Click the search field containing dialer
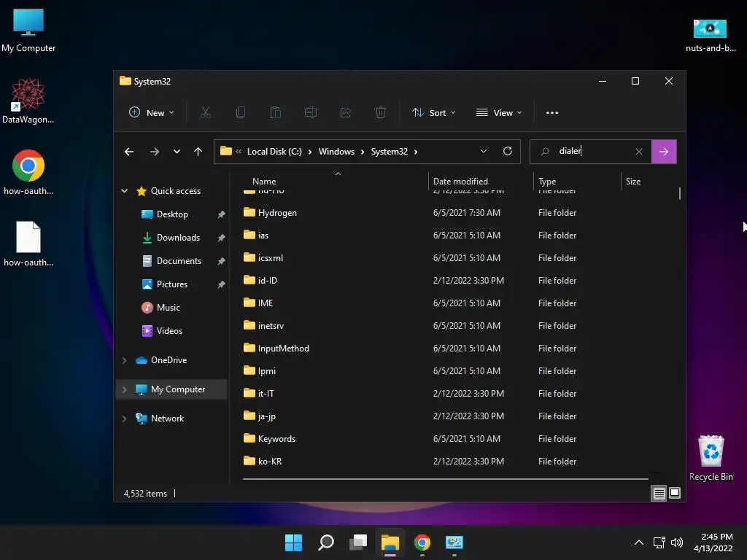The image size is (747, 560). (591, 152)
